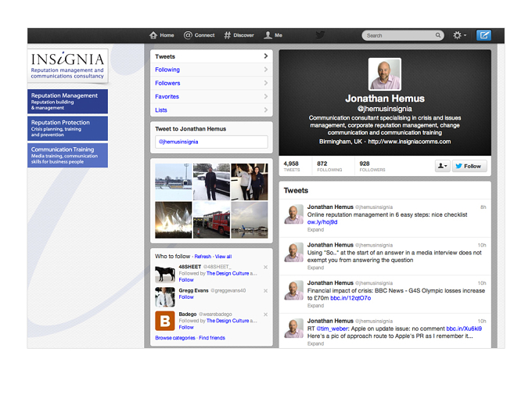This screenshot has height=399, width=532.
Task: Click the Insignia logo
Action: (x=67, y=65)
